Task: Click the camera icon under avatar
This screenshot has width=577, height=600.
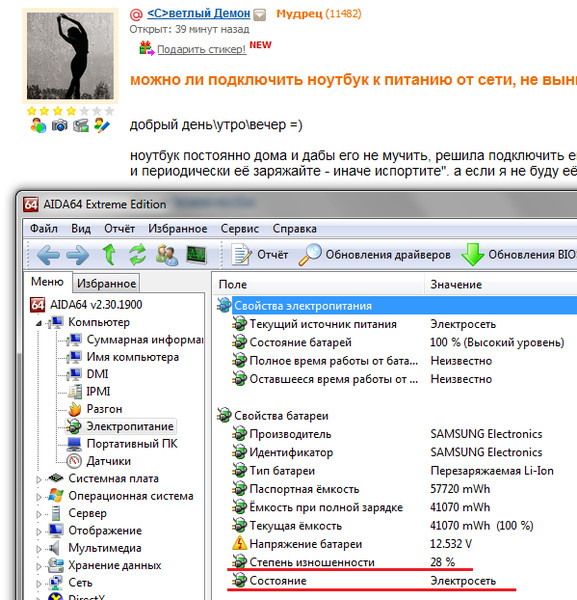Action: click(x=59, y=125)
